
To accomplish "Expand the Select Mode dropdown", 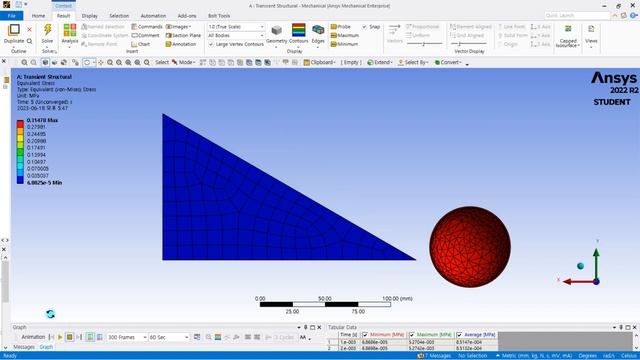I will pos(183,62).
